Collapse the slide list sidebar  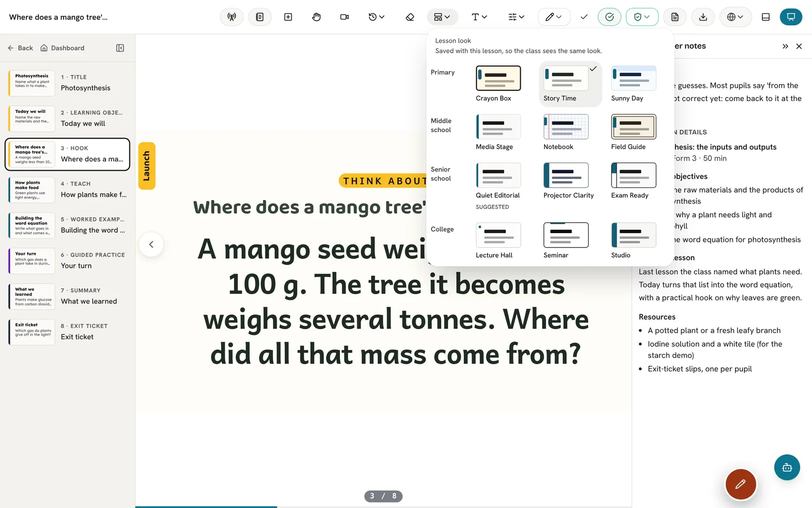coord(120,48)
